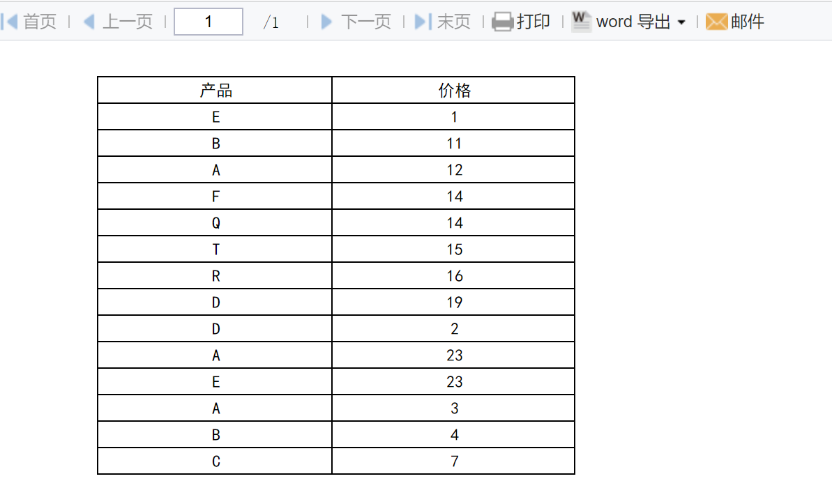Click the mail envelope icon

pos(716,22)
